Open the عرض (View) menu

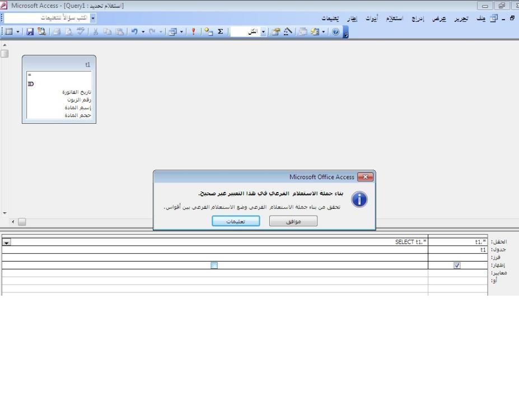(x=439, y=18)
